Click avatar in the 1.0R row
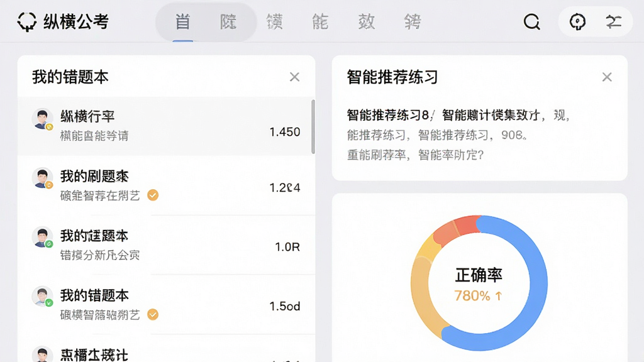Screen dimensions: 644x362 (x=42, y=237)
